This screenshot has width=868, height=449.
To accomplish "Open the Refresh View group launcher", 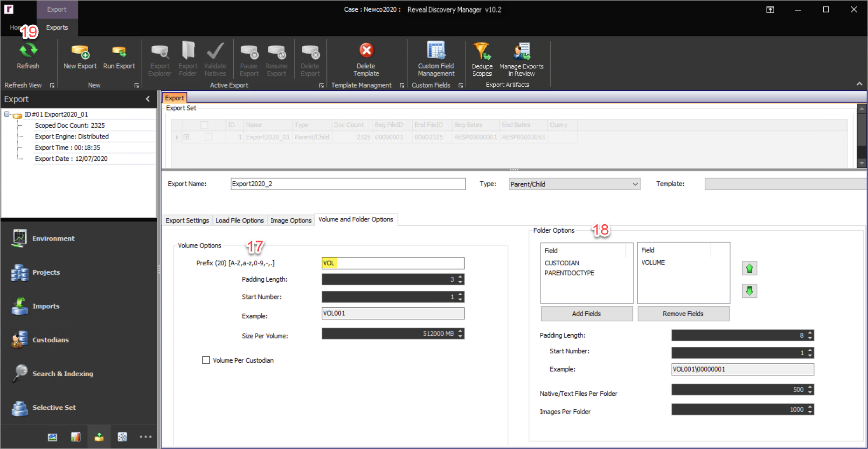I will pyautogui.click(x=52, y=86).
